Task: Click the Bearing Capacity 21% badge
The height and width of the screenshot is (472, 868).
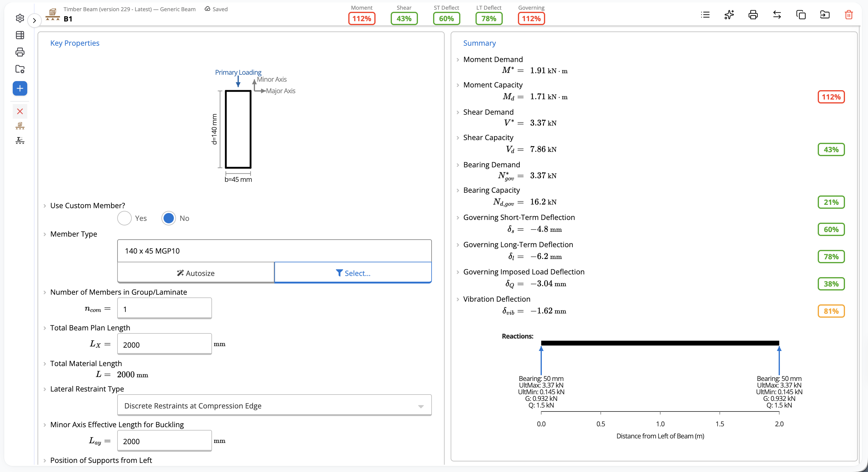Action: coord(831,202)
